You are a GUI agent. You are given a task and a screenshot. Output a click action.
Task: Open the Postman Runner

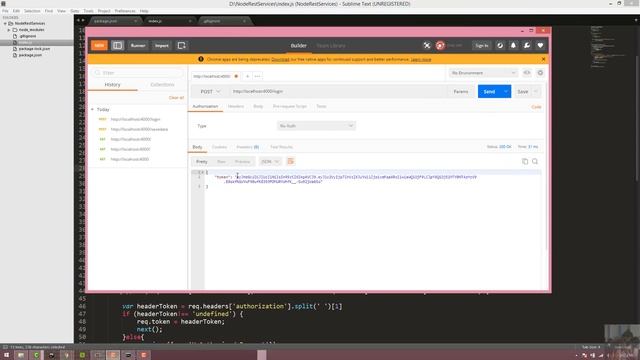(x=138, y=45)
